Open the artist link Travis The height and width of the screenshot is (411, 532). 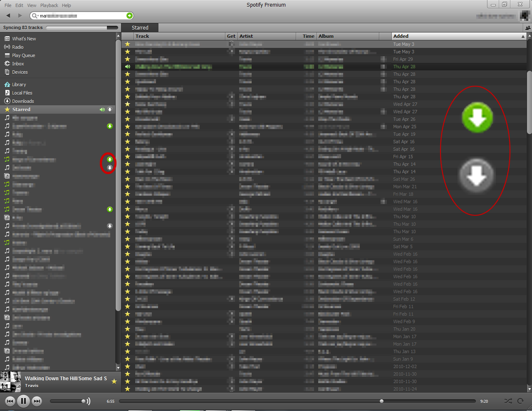pyautogui.click(x=32, y=386)
